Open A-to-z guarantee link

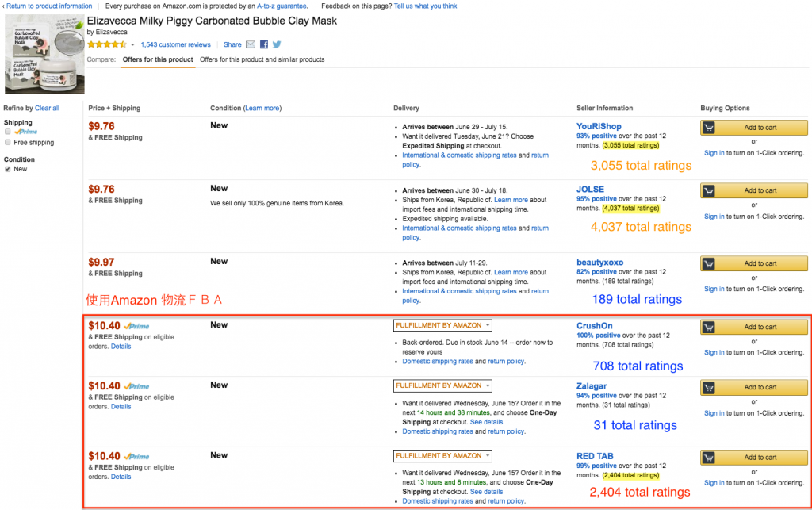[x=282, y=6]
